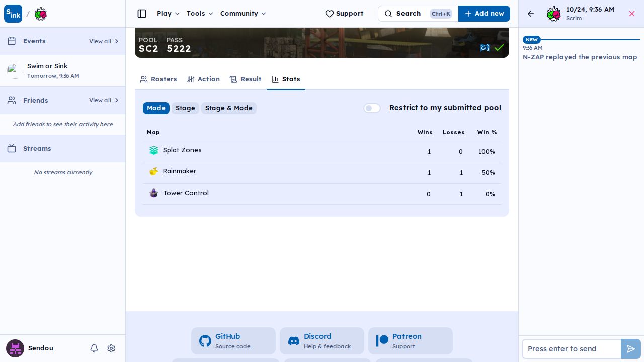
Task: Click the green checkmark on the banner
Action: 499,48
